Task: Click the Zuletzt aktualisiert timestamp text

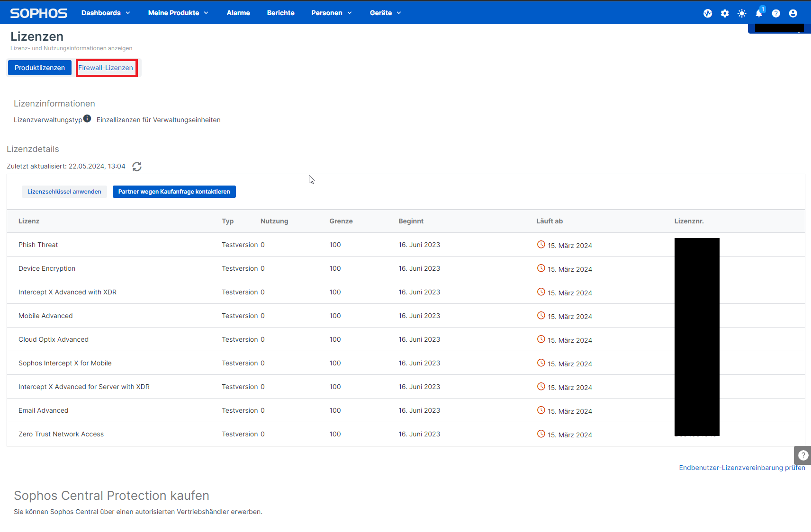Action: [66, 166]
